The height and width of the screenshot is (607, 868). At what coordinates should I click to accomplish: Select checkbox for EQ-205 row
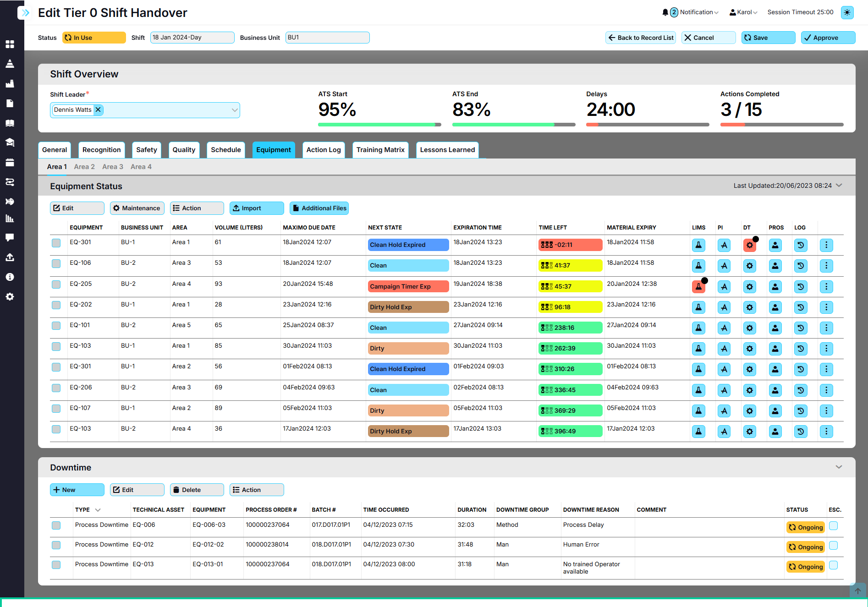tap(56, 284)
